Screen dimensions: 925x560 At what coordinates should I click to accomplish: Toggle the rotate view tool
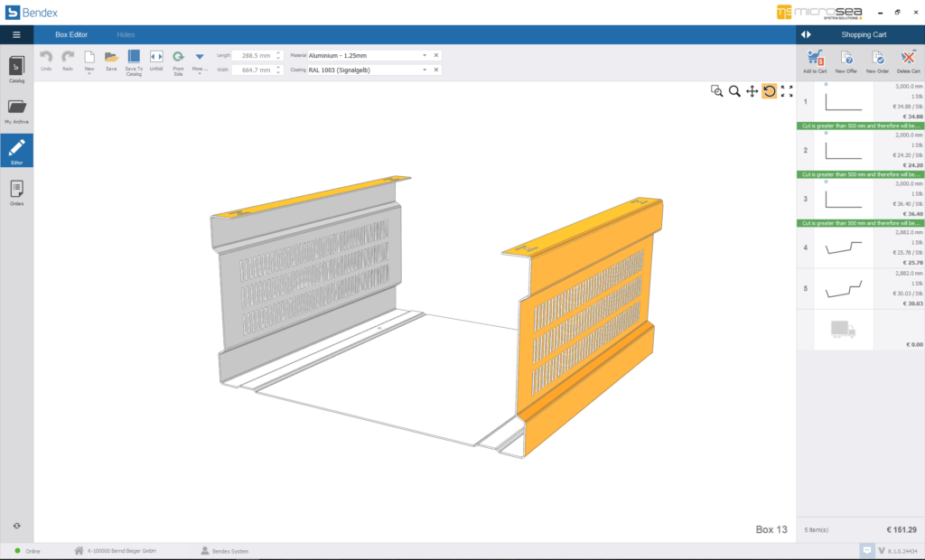click(770, 91)
